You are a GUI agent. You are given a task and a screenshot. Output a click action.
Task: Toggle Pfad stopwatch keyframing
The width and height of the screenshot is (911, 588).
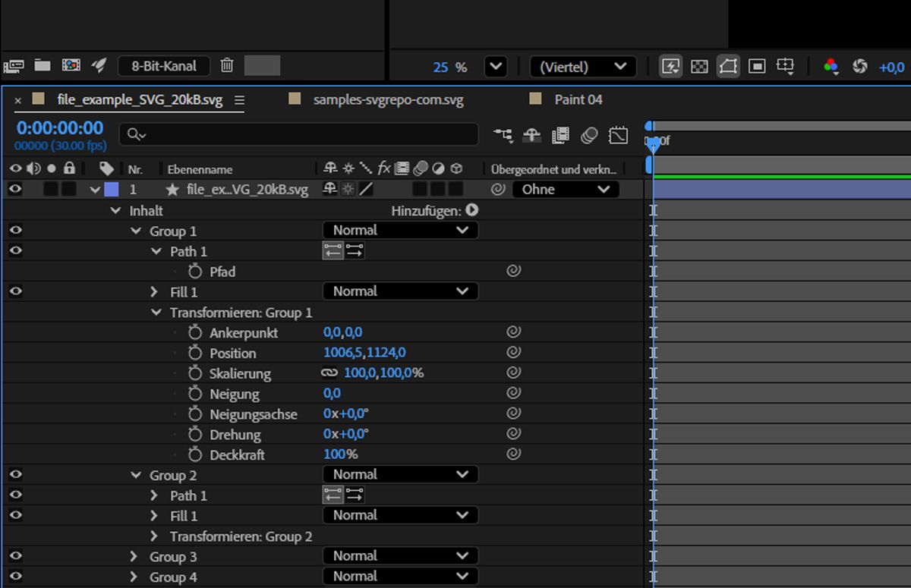[x=196, y=271]
